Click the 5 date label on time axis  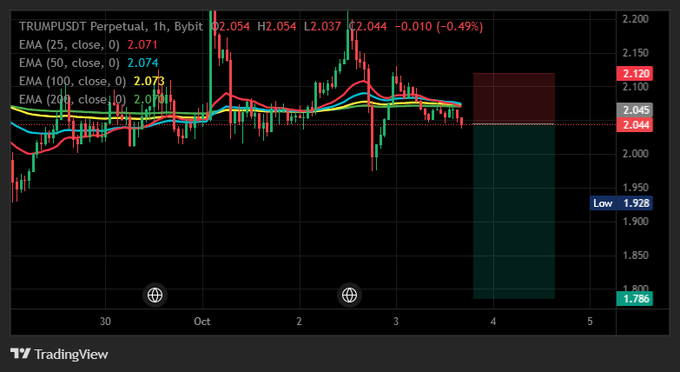click(590, 321)
